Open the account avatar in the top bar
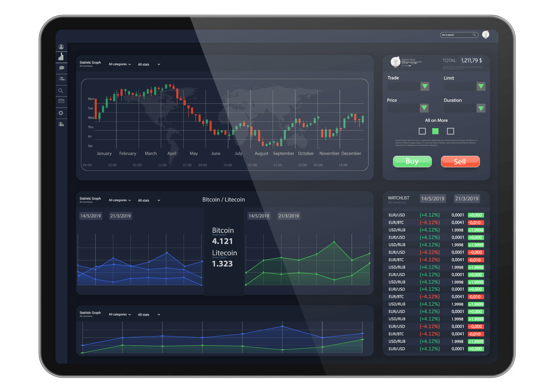This screenshot has width=554, height=392. (x=486, y=34)
